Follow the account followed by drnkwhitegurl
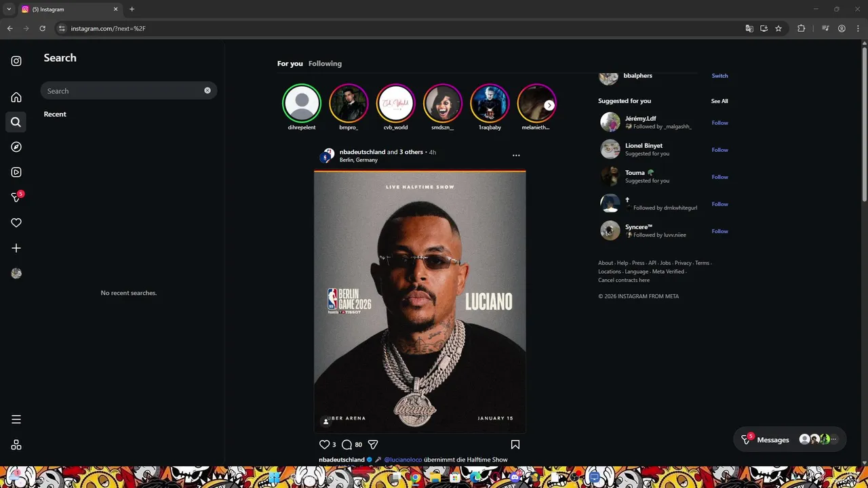This screenshot has width=868, height=488. click(719, 204)
